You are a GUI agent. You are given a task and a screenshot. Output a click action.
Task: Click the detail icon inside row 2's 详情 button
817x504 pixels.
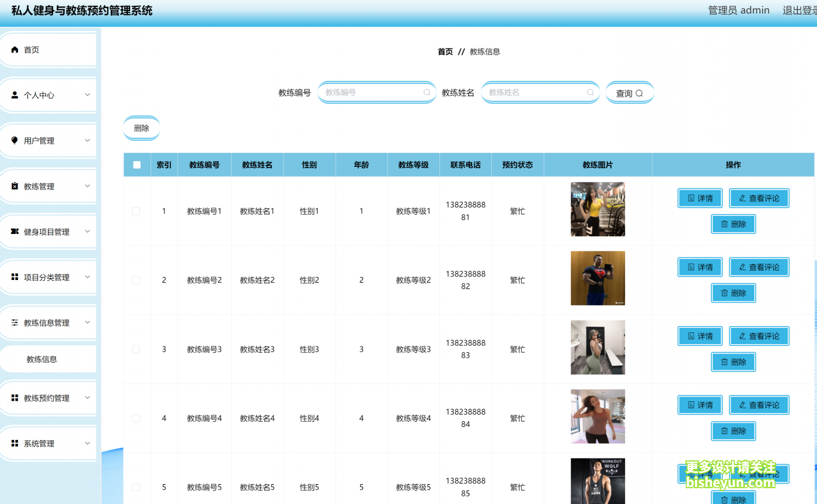pyautogui.click(x=690, y=267)
